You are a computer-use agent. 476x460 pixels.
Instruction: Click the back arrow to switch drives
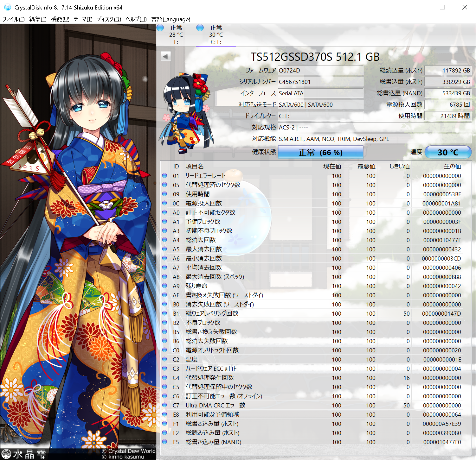coord(165,56)
